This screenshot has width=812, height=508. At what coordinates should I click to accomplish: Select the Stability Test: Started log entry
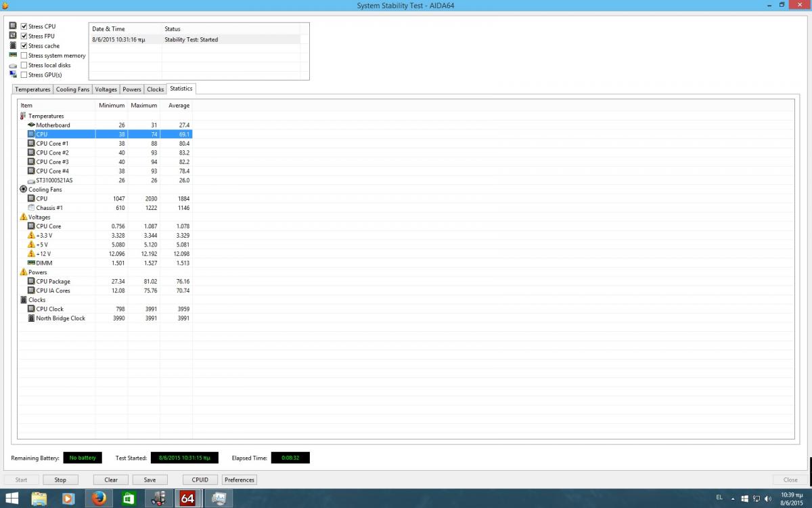coord(195,40)
